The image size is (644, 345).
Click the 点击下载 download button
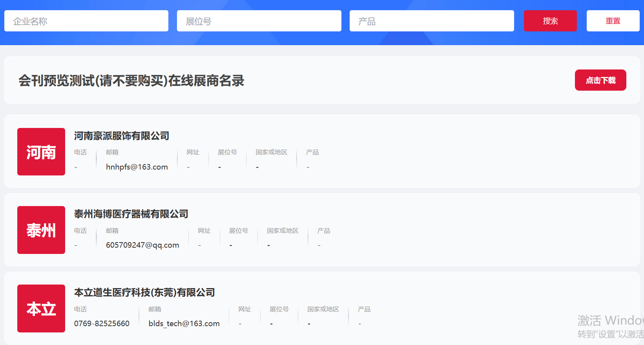[600, 80]
